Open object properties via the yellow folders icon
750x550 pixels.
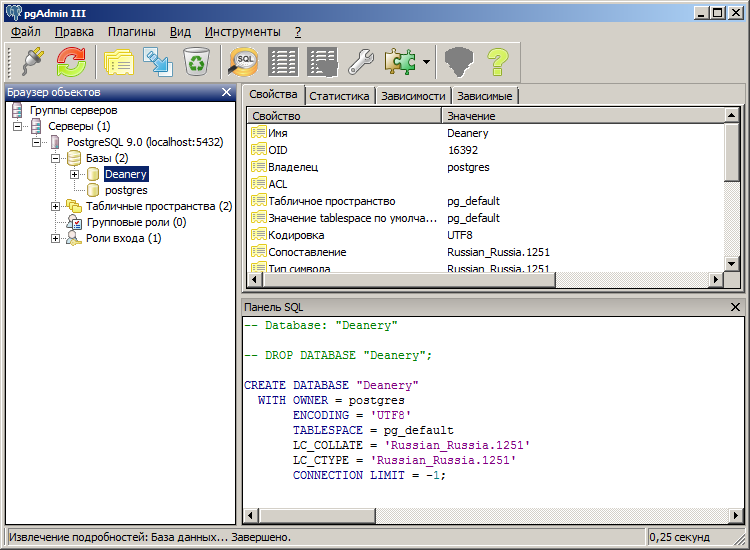click(x=119, y=62)
